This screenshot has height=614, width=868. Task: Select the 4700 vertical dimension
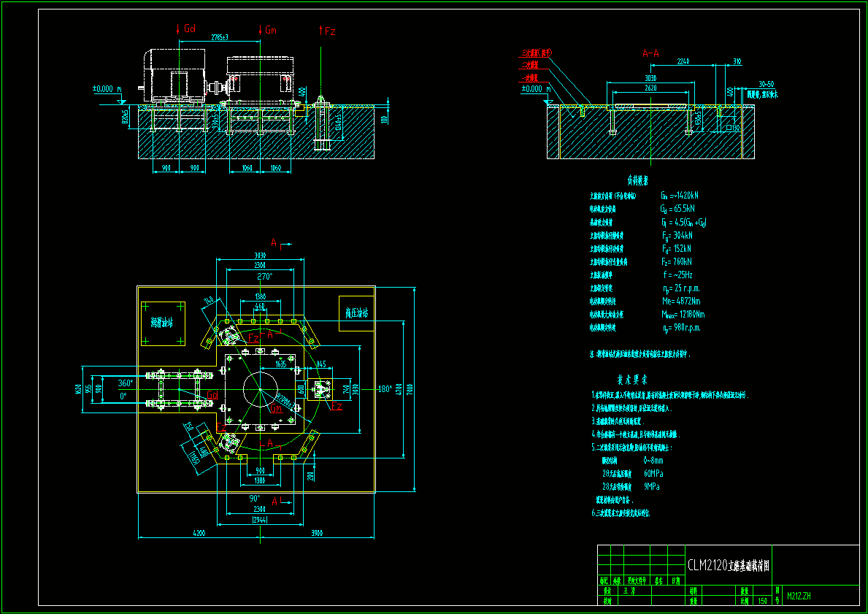(x=397, y=388)
